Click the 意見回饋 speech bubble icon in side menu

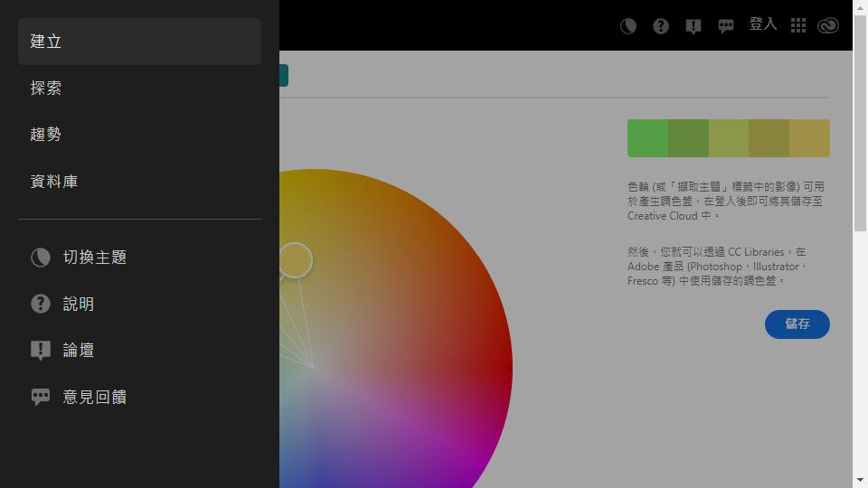click(41, 397)
